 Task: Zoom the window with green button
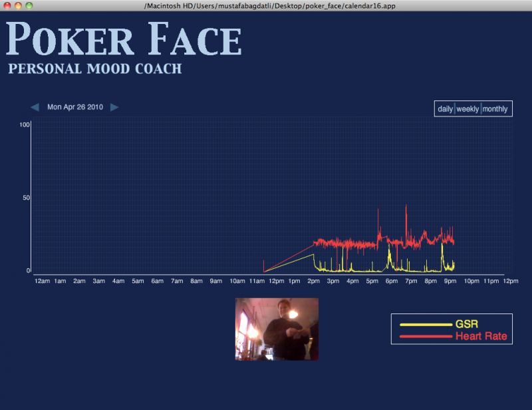click(29, 5)
